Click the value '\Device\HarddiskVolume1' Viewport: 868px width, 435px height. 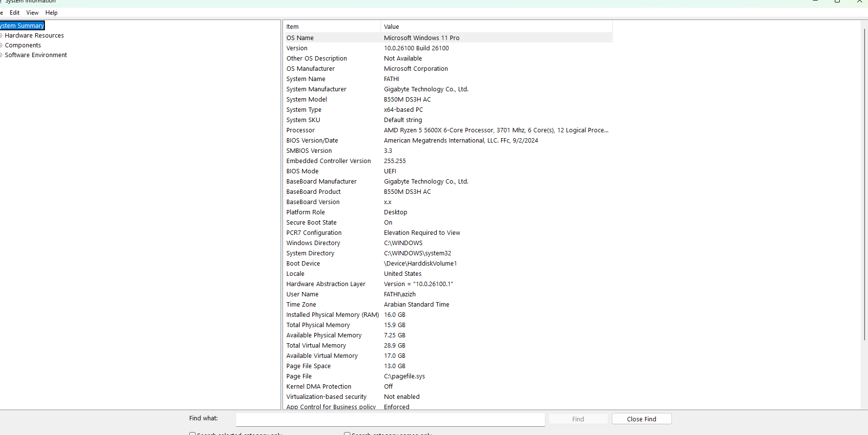(x=421, y=264)
